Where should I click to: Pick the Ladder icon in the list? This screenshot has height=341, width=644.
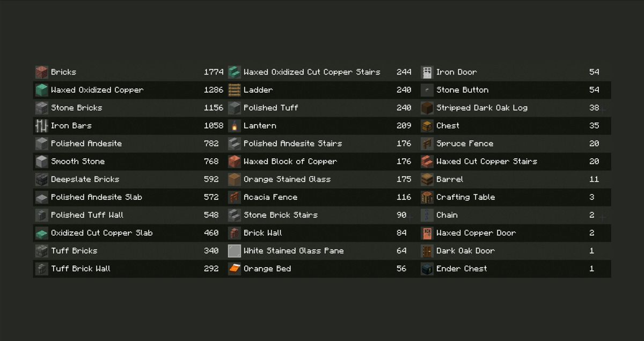(x=234, y=90)
